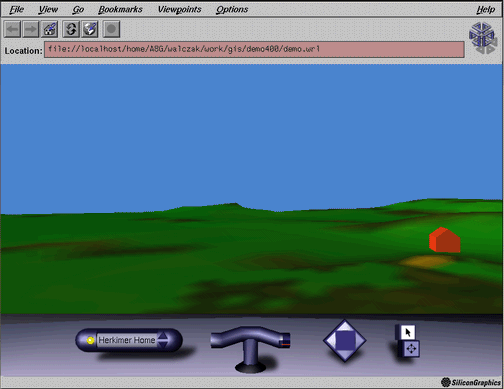Open the Herkimer Home viewpoint list

[127, 340]
